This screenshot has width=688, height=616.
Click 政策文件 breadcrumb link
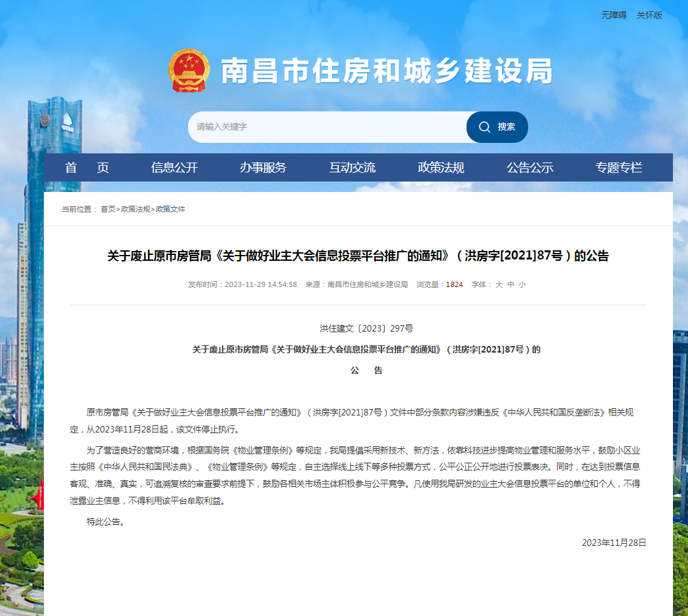point(170,209)
